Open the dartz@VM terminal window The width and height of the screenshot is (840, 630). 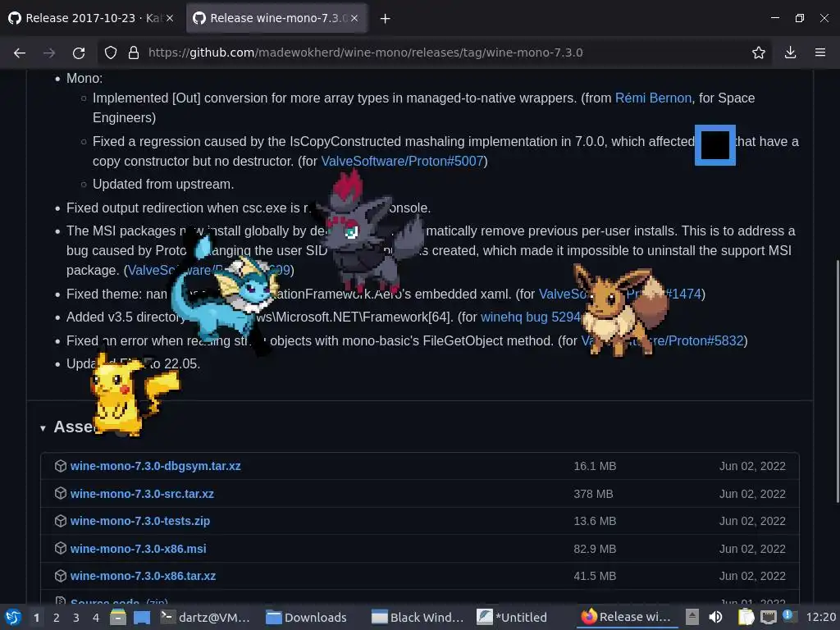[205, 617]
